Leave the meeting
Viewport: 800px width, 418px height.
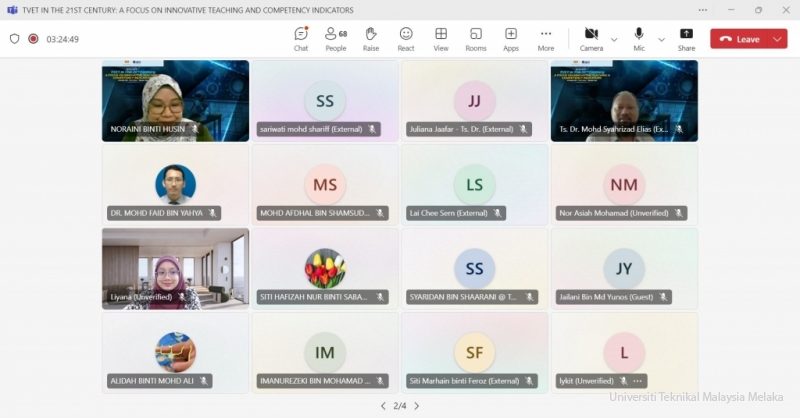point(739,39)
